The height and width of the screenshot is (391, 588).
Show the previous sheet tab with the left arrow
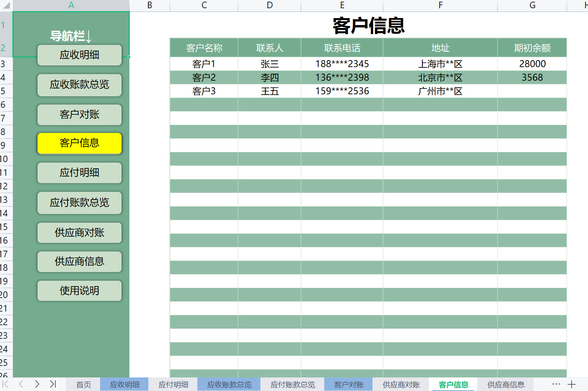[x=21, y=384]
